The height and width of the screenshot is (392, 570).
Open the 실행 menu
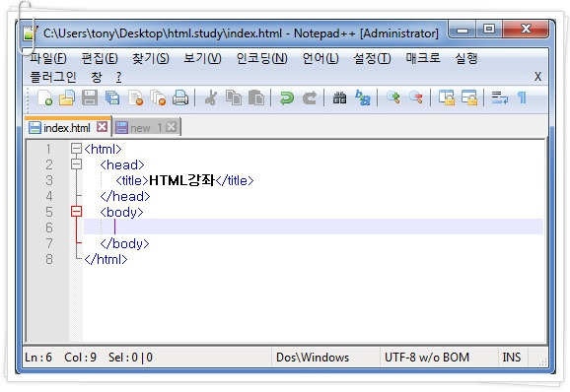[x=466, y=58]
